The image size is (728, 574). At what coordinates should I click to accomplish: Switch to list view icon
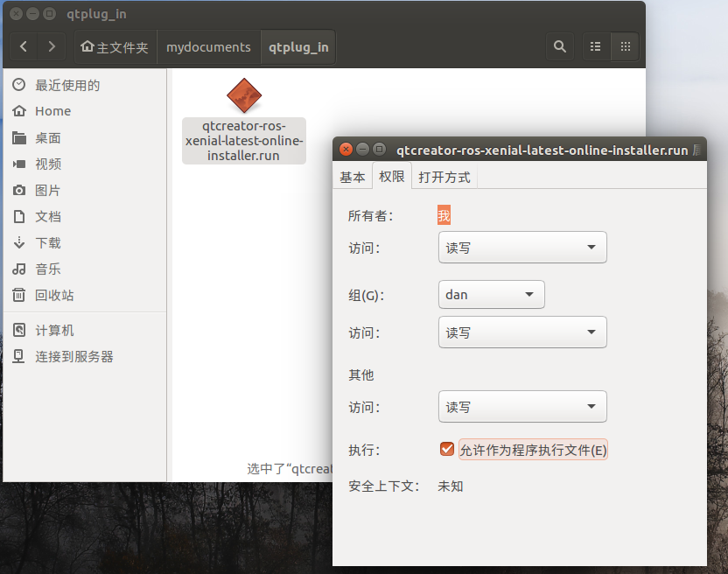tap(596, 46)
